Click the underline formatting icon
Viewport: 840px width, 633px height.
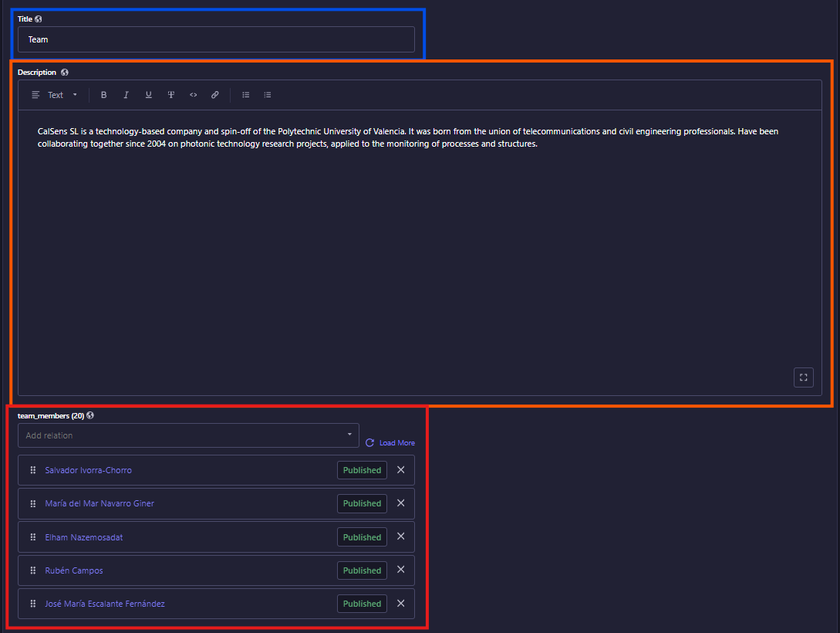[x=148, y=95]
